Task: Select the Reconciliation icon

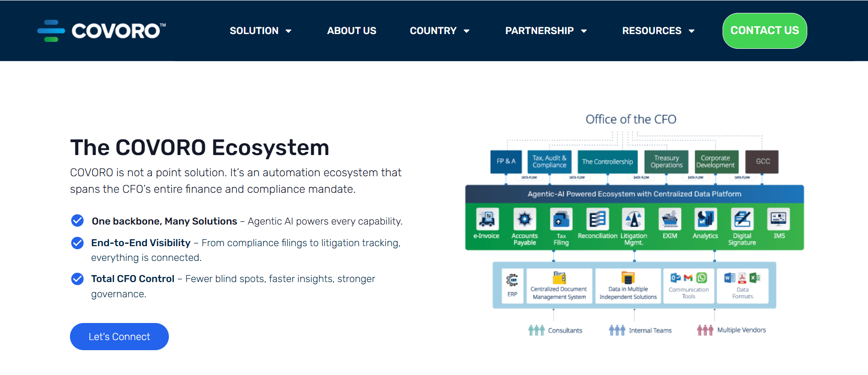Action: [x=597, y=219]
